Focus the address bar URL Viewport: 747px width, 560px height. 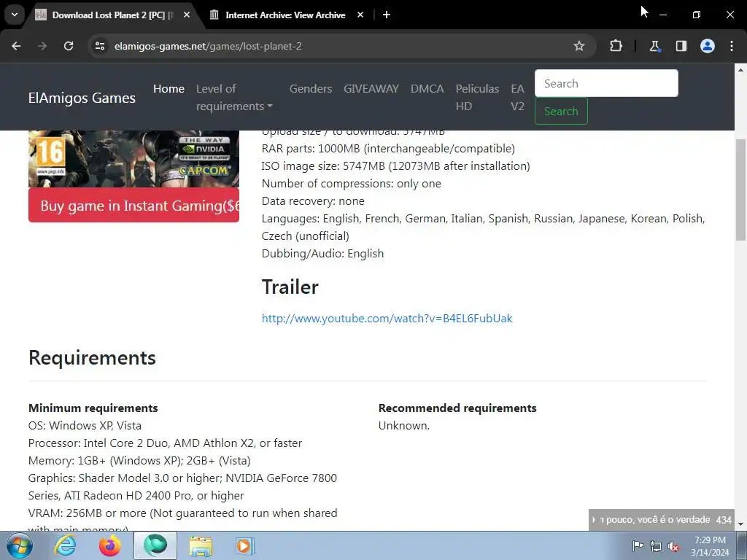pos(208,46)
